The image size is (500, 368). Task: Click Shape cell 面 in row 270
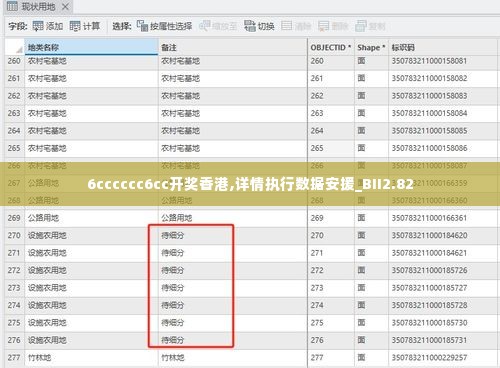pos(372,236)
